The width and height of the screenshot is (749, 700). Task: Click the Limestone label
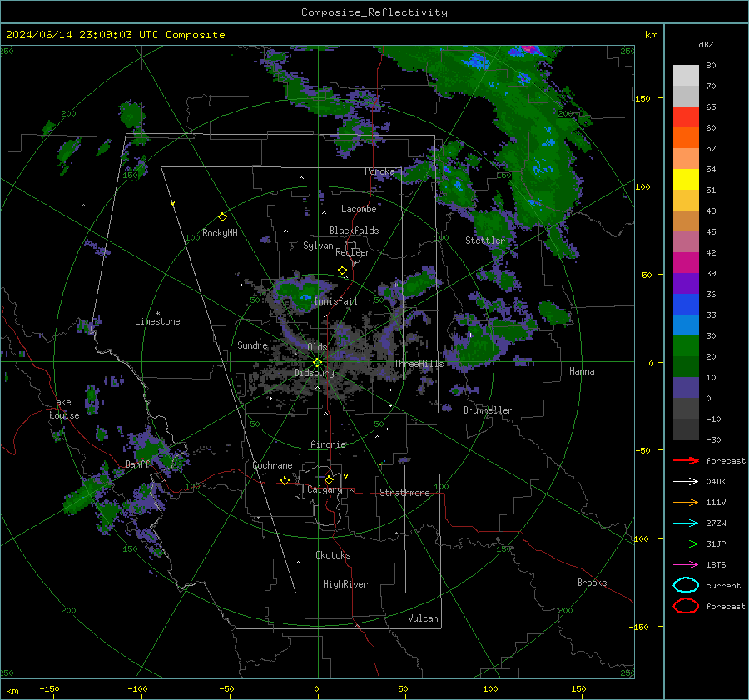[157, 321]
